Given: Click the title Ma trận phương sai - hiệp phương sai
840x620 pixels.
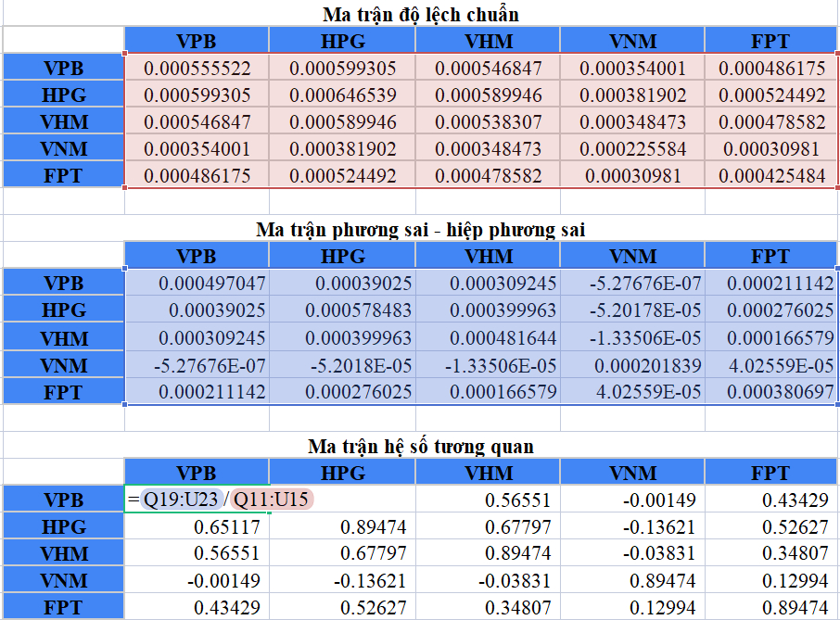Looking at the screenshot, I should click(x=421, y=230).
